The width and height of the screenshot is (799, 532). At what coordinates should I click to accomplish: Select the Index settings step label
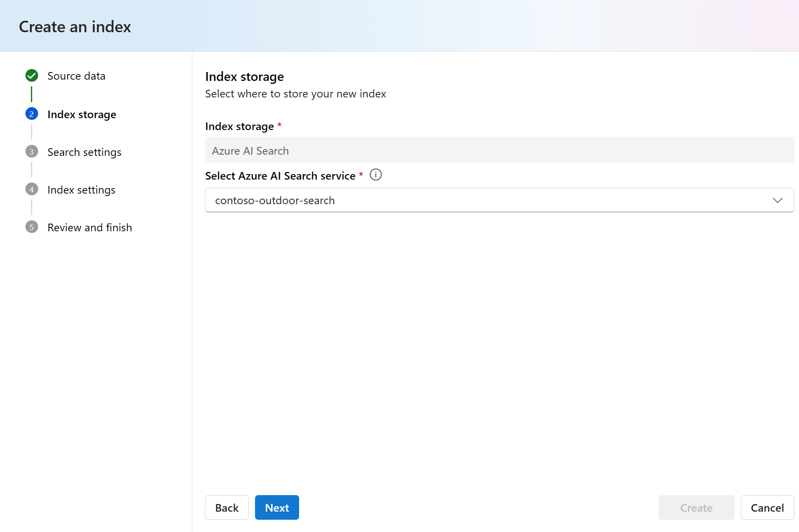pos(81,189)
